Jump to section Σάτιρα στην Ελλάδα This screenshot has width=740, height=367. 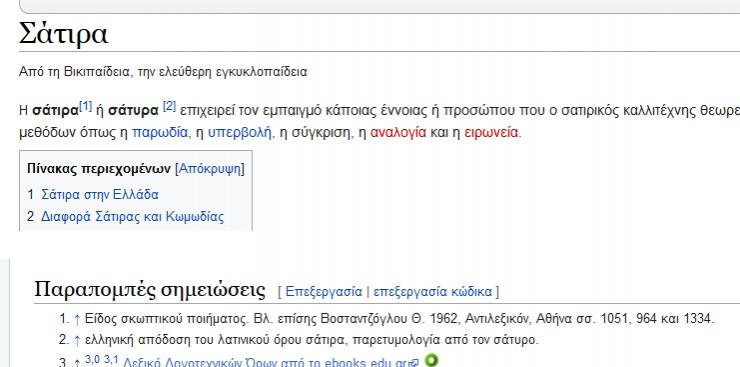tap(100, 194)
